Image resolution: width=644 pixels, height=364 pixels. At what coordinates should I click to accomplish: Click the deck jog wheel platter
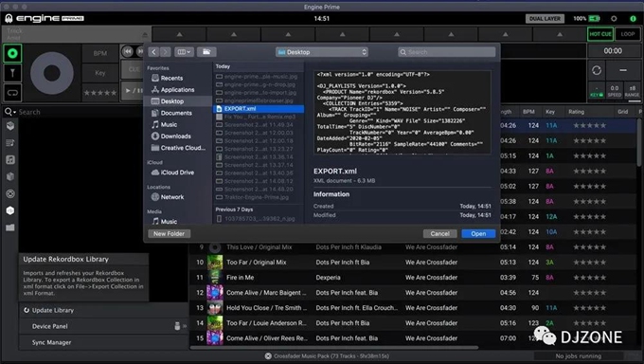[x=52, y=73]
